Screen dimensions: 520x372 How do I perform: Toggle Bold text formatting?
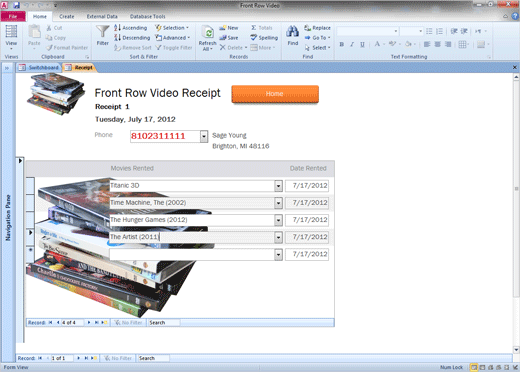(341, 44)
